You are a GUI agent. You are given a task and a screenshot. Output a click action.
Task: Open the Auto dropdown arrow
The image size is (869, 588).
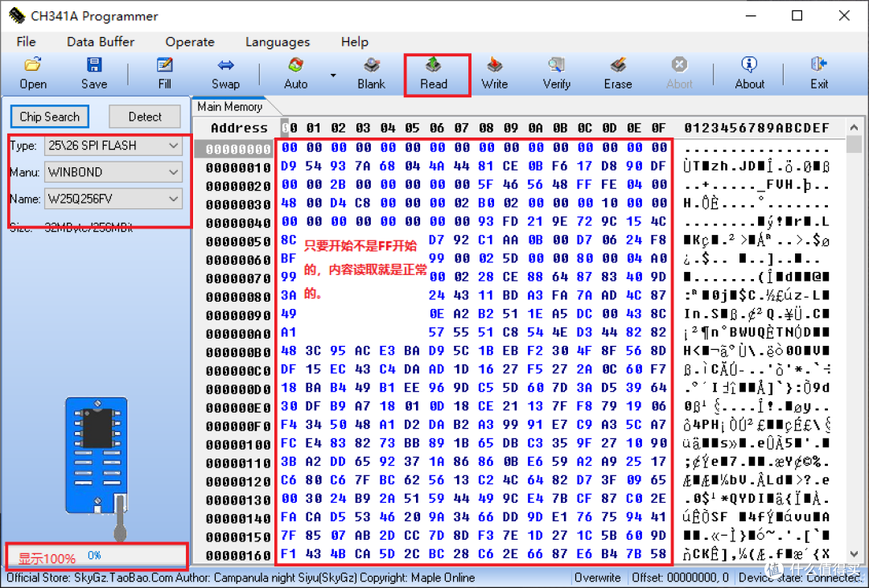tap(333, 75)
